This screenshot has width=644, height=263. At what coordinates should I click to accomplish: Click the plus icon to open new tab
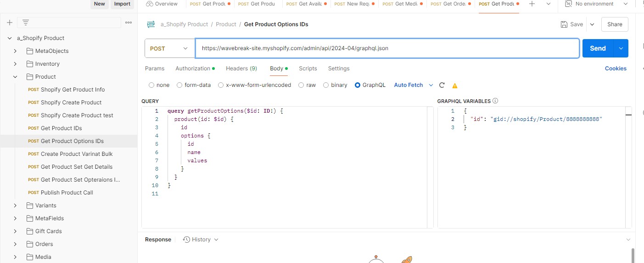coord(532,4)
